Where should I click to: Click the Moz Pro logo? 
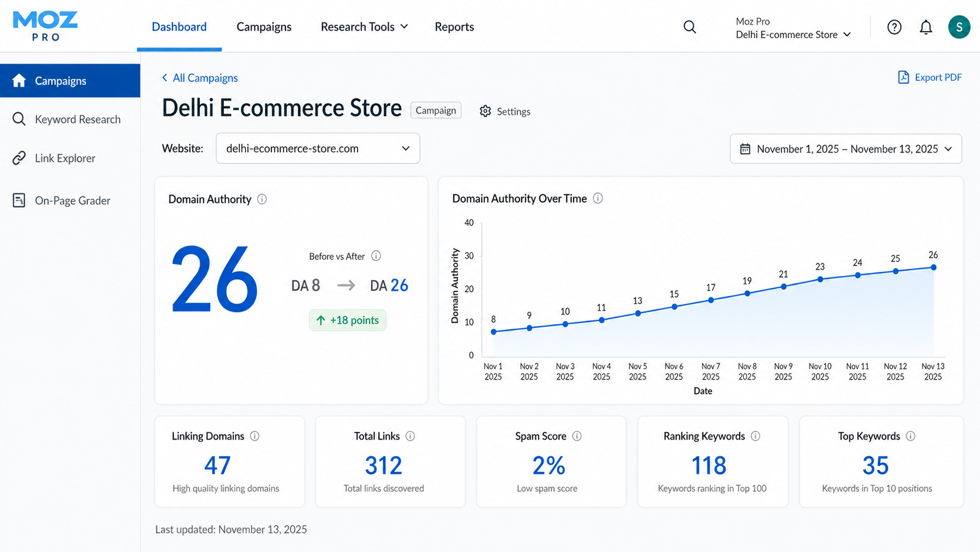pos(45,26)
